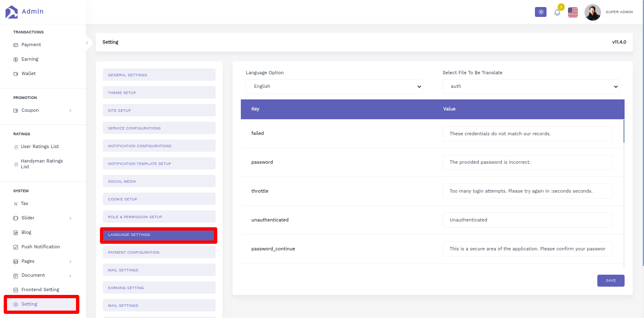The height and width of the screenshot is (318, 644).
Task: Open Blog in the sidebar menu
Action: pyautogui.click(x=26, y=232)
